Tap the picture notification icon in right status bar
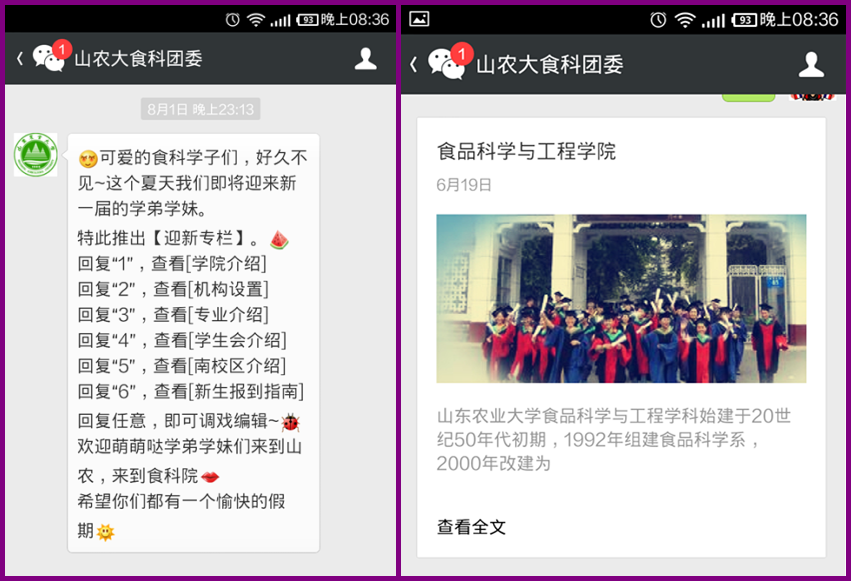The image size is (851, 581). pyautogui.click(x=420, y=19)
